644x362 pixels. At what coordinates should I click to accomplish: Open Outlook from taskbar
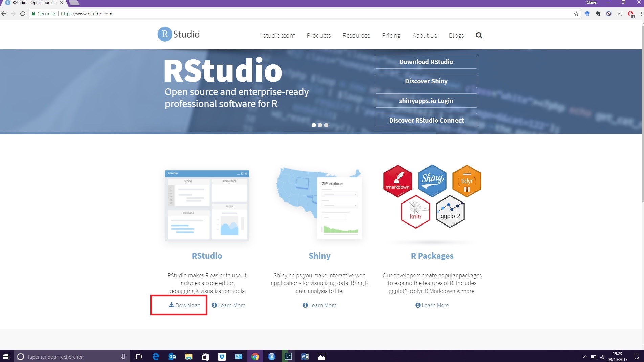coord(172,356)
